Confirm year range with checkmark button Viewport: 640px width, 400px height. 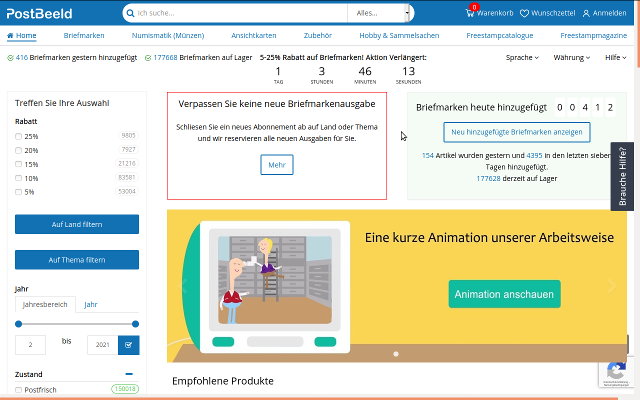tap(128, 345)
